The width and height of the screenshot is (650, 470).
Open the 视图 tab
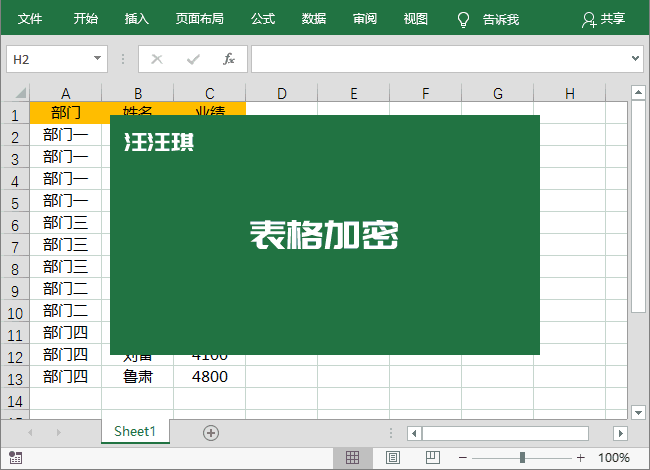point(416,19)
